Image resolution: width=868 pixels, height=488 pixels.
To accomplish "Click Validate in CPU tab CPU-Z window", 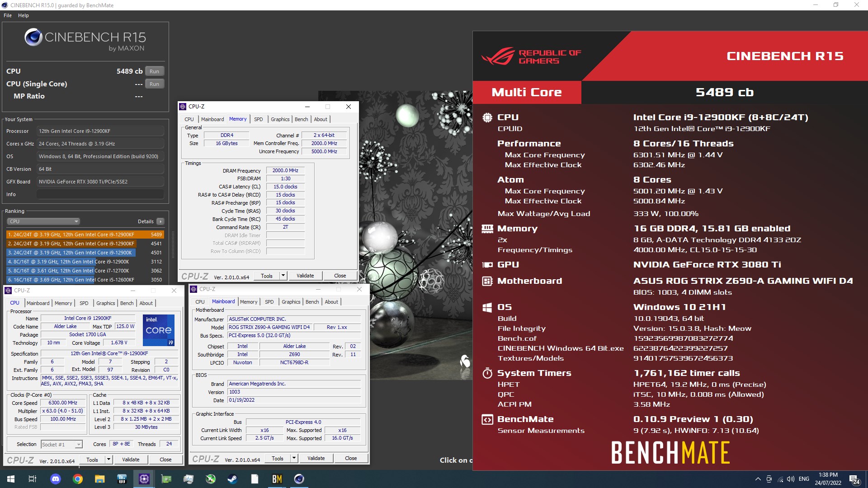I will [x=131, y=460].
